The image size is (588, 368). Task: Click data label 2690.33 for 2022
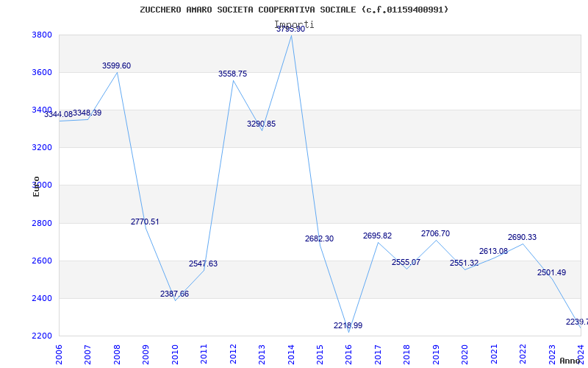pyautogui.click(x=522, y=237)
